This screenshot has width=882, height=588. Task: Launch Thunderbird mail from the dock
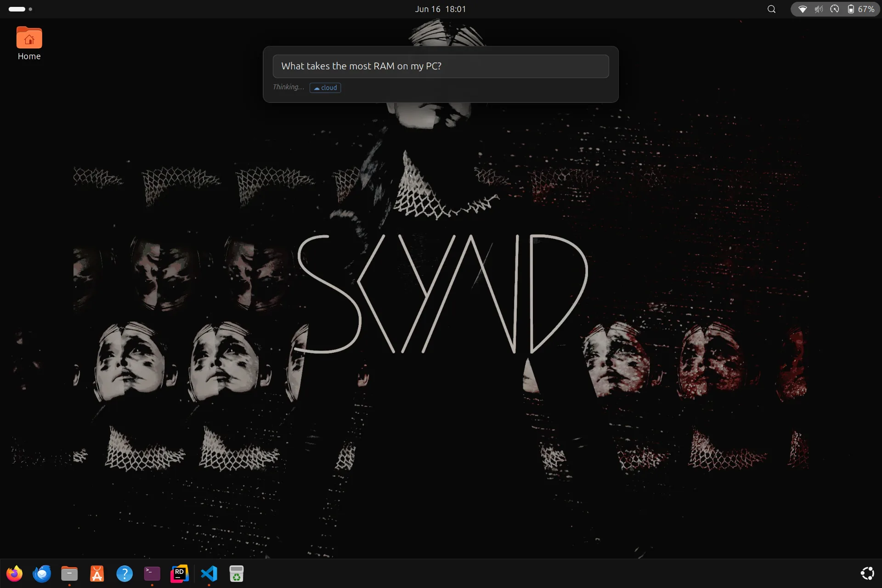coord(42,574)
